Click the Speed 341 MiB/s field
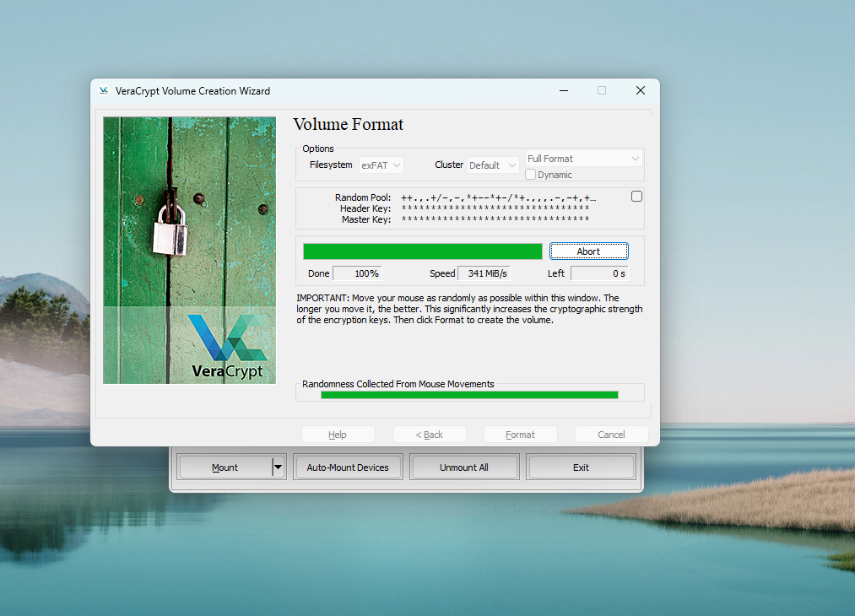The height and width of the screenshot is (616, 855). pyautogui.click(x=484, y=273)
